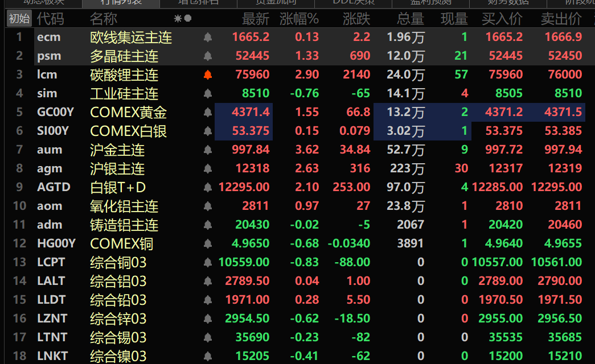This screenshot has height=364, width=595.
Task: Toggle the price alert for 多晶硅主连
Action: (x=208, y=56)
